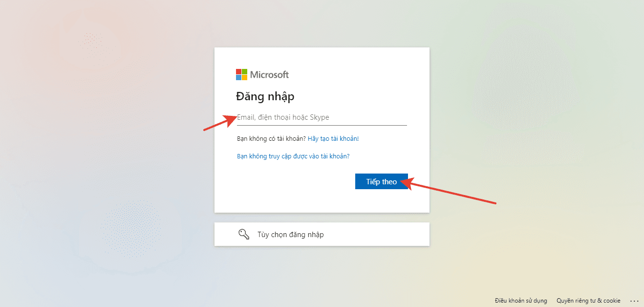
Task: Open the three-dot more options menu
Action: click(x=635, y=301)
